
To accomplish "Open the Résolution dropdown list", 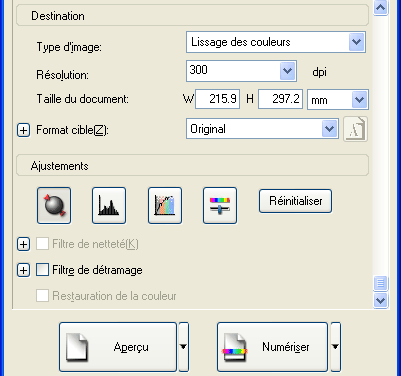I will coord(287,71).
